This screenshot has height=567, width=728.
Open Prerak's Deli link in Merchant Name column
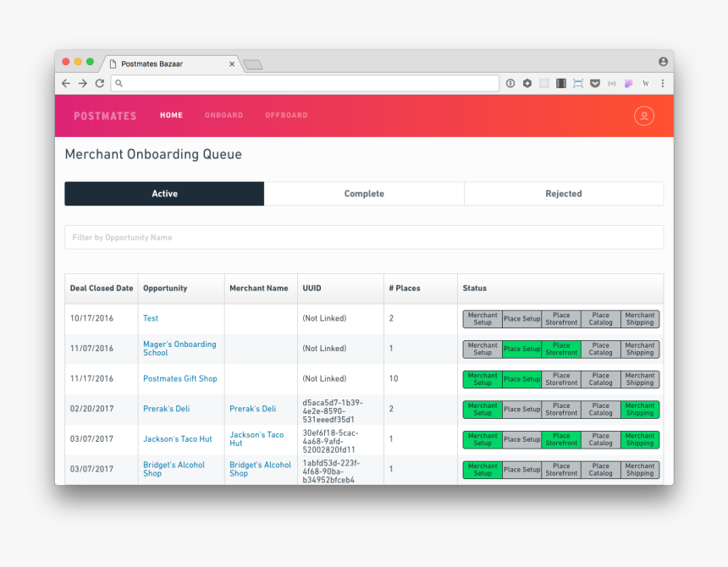252,409
